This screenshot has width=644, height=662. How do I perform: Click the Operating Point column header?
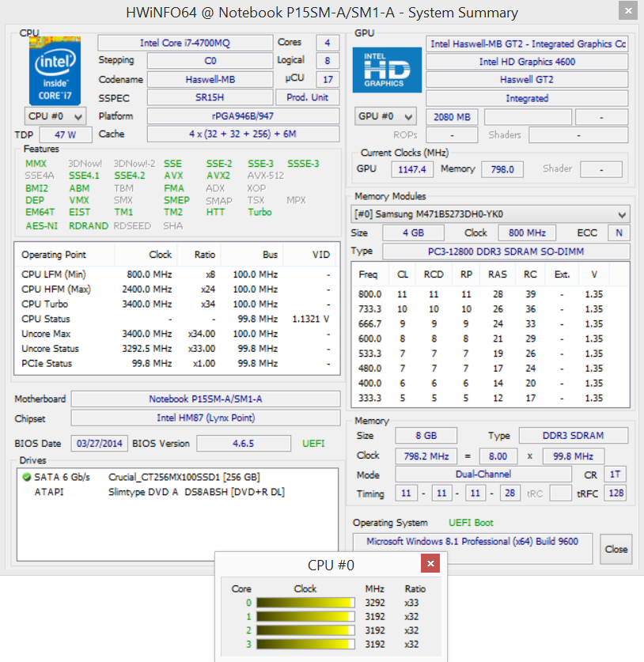tap(54, 255)
